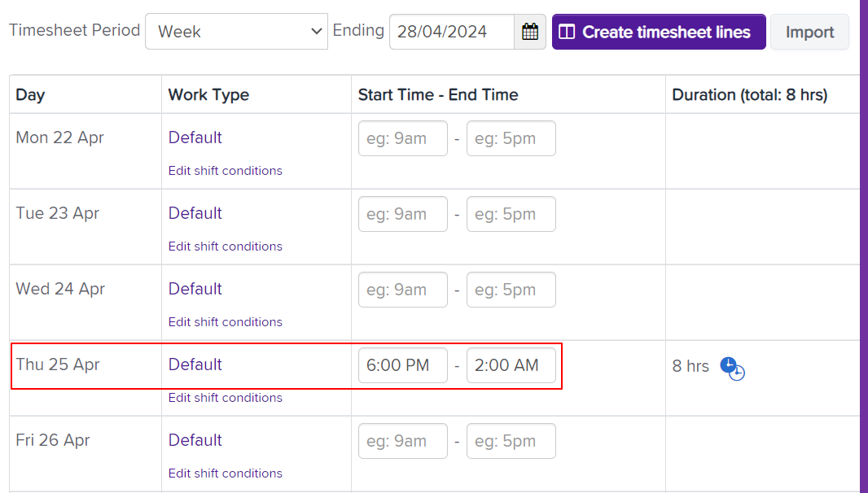The height and width of the screenshot is (493, 868).
Task: Click the 6:00 PM start time field
Action: (402, 365)
